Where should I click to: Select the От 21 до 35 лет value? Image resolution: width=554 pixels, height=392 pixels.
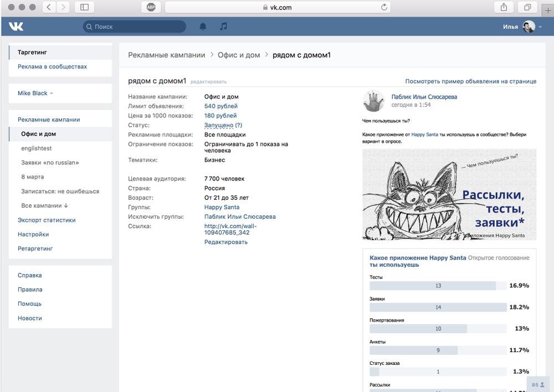point(227,198)
